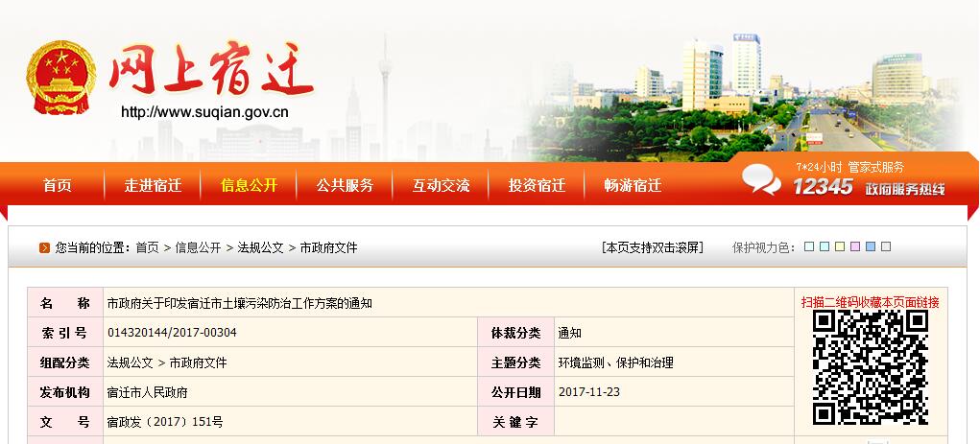Viewport: 980px width, 444px height.
Task: Pick the darker blue eye-protection swatch
Action: [x=871, y=246]
